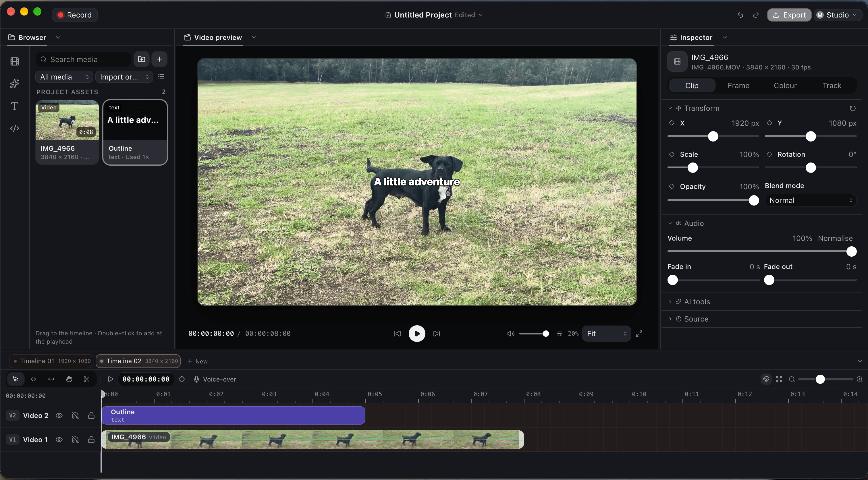Open the media library sidebar icon
Viewport: 868px width, 480px height.
14,61
